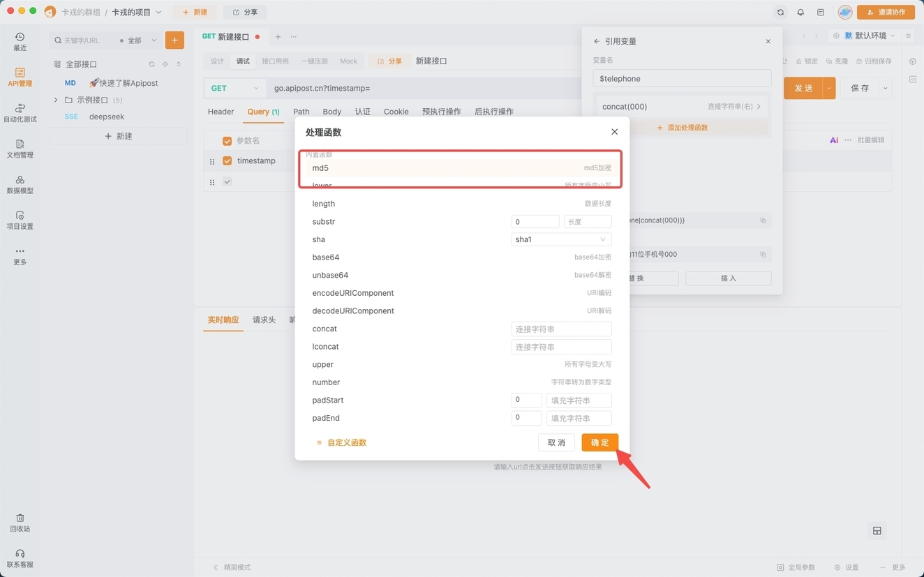This screenshot has width=924, height=577.
Task: Switch to the 设计 design tab
Action: (x=217, y=61)
